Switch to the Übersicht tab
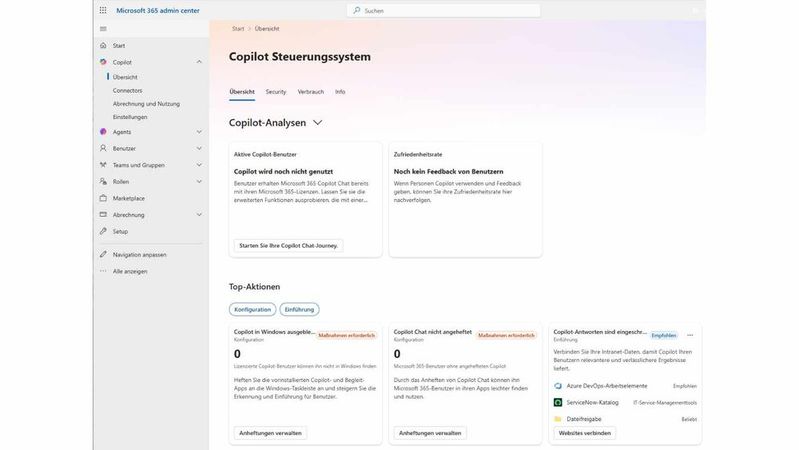The height and width of the screenshot is (450, 799). (x=242, y=92)
